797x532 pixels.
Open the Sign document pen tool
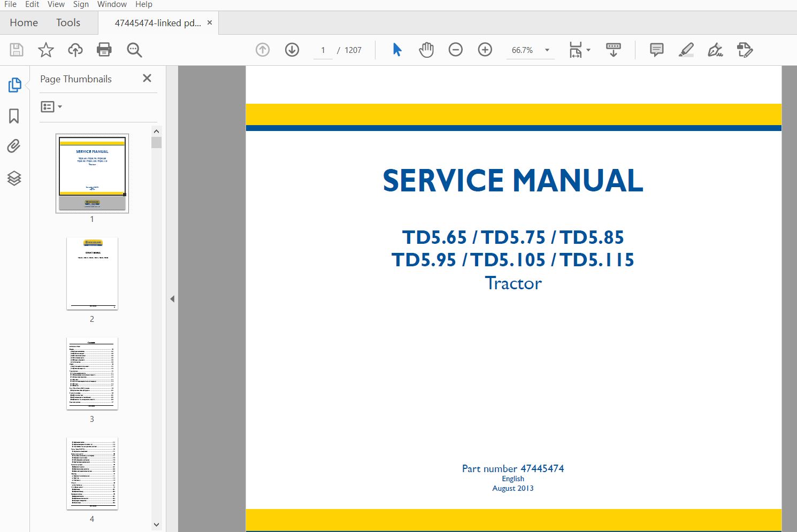pyautogui.click(x=715, y=50)
